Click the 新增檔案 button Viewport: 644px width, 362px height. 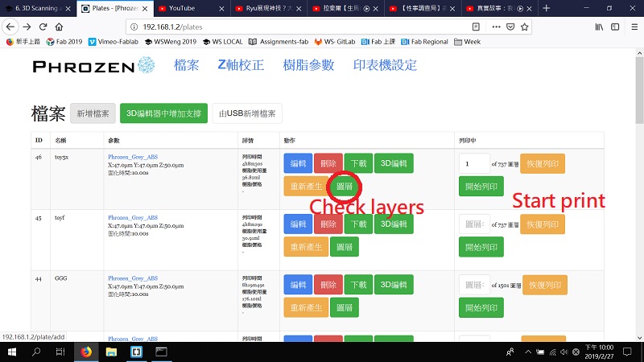click(x=93, y=113)
